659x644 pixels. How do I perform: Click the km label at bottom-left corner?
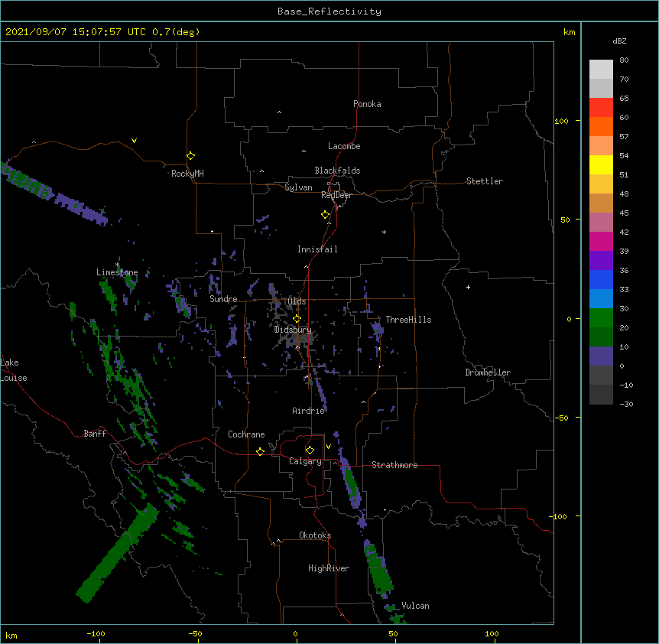(11, 635)
